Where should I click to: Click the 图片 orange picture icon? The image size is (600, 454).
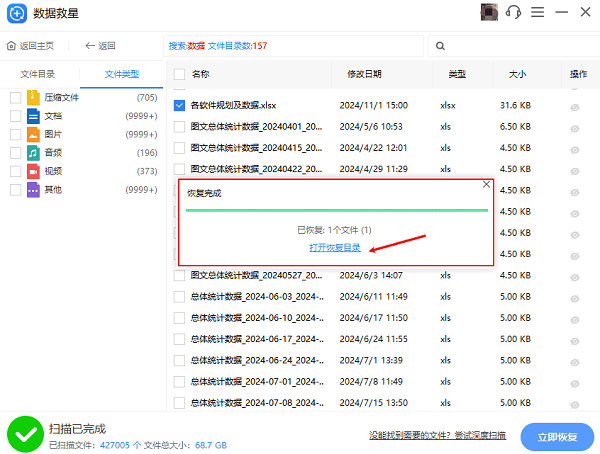click(x=33, y=134)
